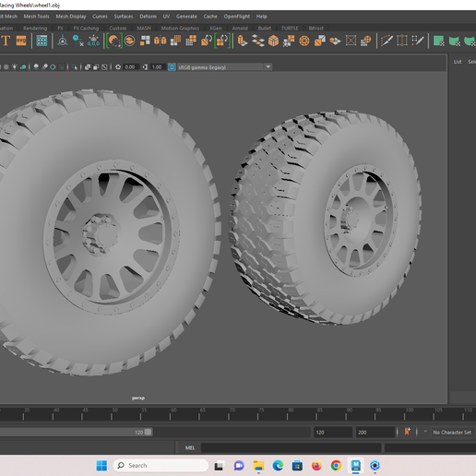
Task: Select the Multi-Cut knife tool icon
Action: (387, 41)
